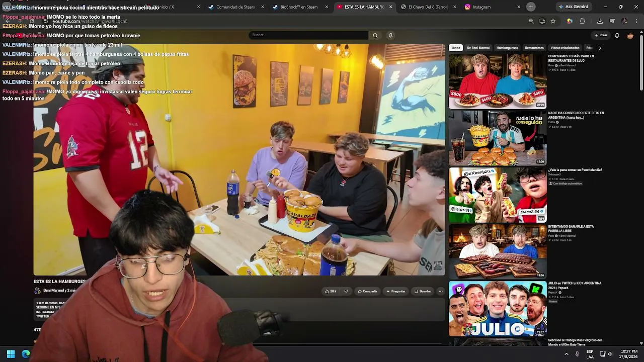Image resolution: width=644 pixels, height=362 pixels.
Task: Open the media controls icon in toolbar
Action: [612, 21]
